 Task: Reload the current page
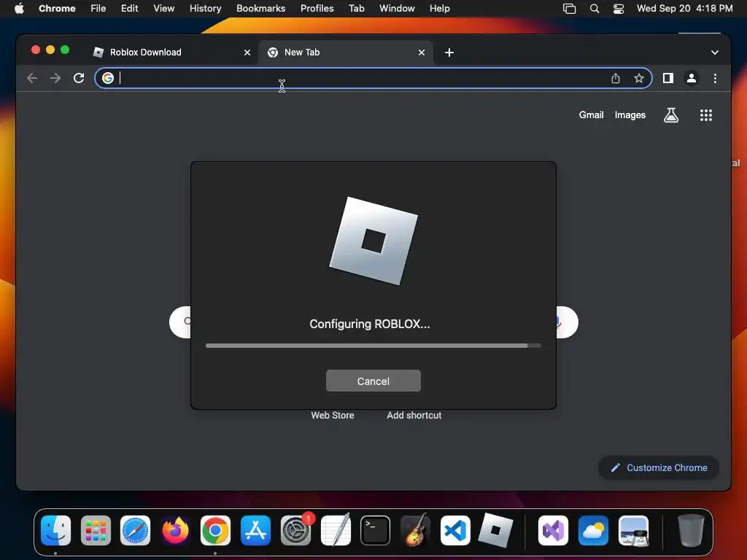79,78
